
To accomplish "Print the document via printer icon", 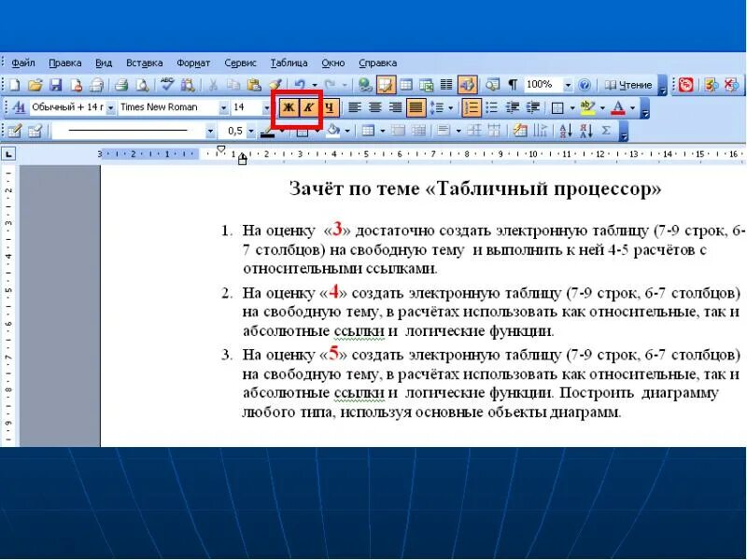I will pyautogui.click(x=121, y=85).
